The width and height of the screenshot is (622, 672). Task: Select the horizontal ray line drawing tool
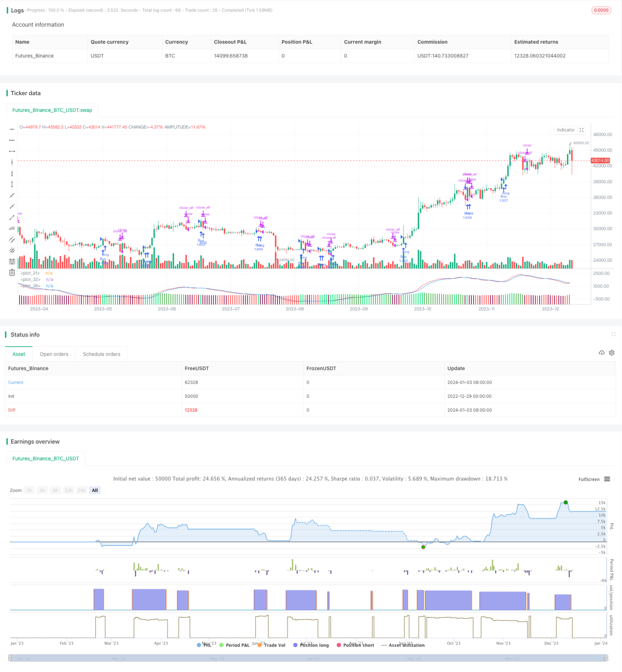(x=12, y=140)
